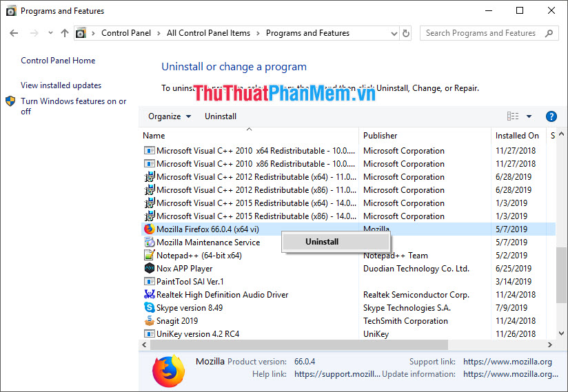
Task: Click the Skype Technologies S.A. publisher cell
Action: (407, 308)
